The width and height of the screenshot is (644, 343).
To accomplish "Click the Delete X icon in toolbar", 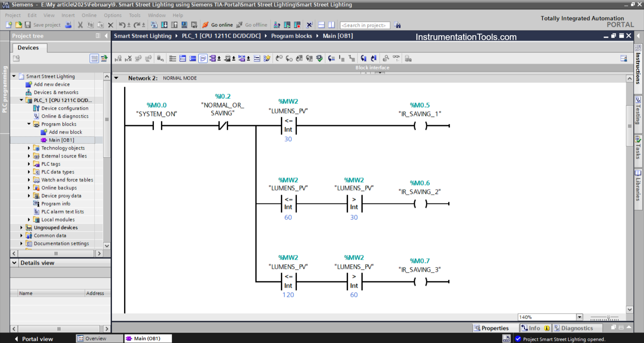I will tap(110, 25).
